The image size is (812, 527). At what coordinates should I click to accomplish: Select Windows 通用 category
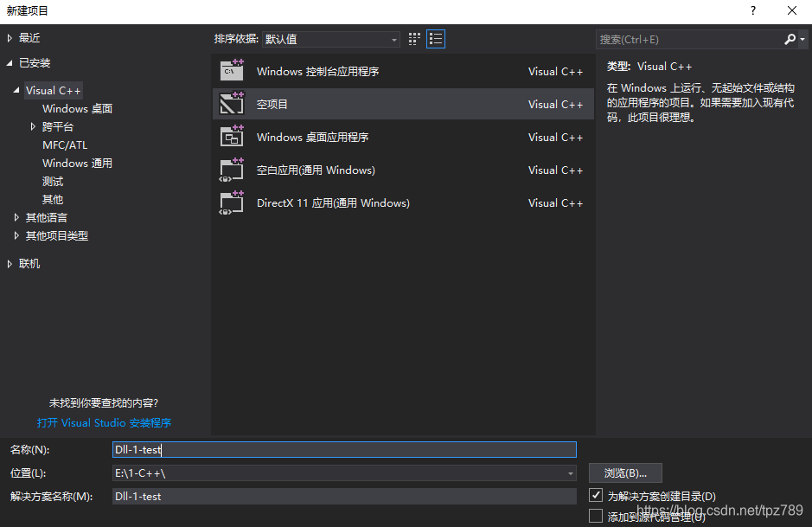tap(77, 164)
